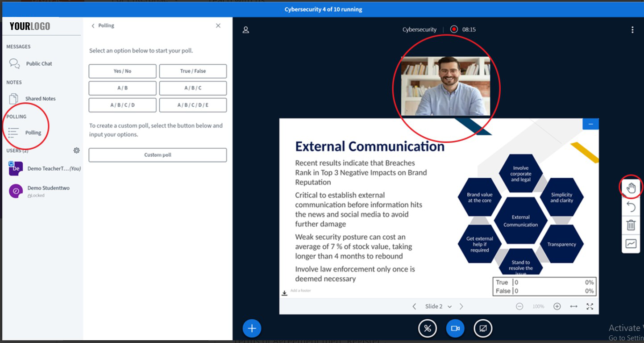This screenshot has width=644, height=343.
Task: Click the trash icon to clear annotations
Action: (631, 225)
